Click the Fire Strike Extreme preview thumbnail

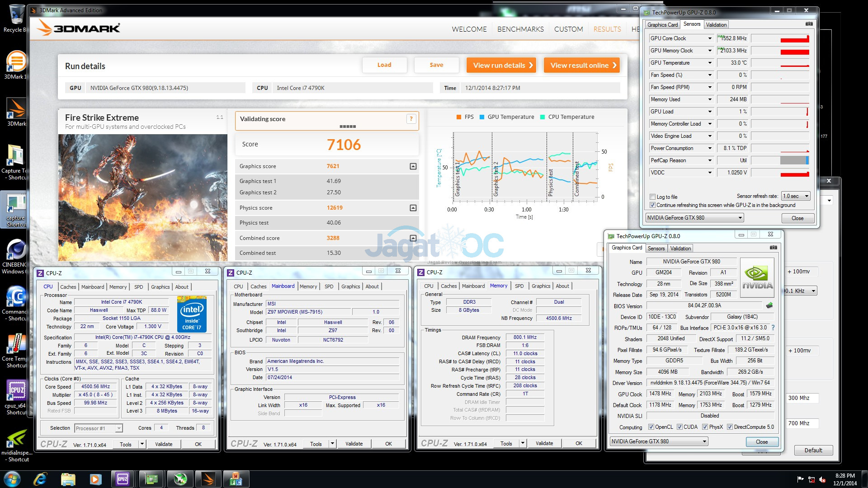tap(143, 197)
